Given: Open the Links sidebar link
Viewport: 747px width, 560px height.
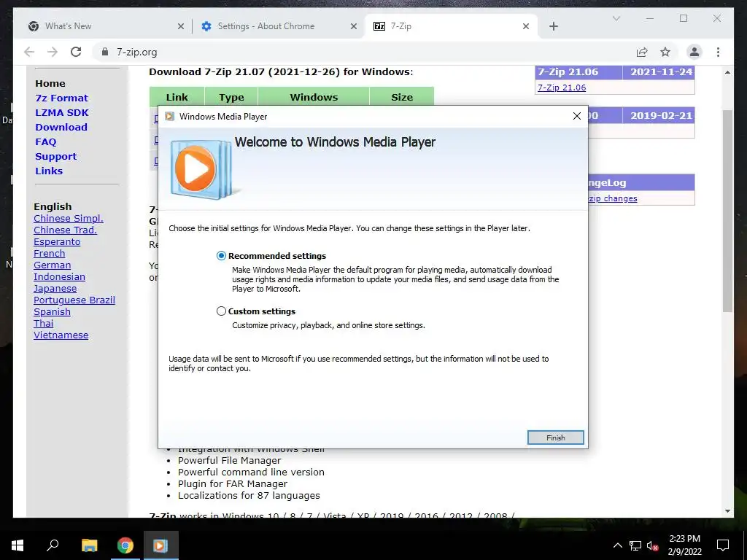Looking at the screenshot, I should (x=49, y=171).
